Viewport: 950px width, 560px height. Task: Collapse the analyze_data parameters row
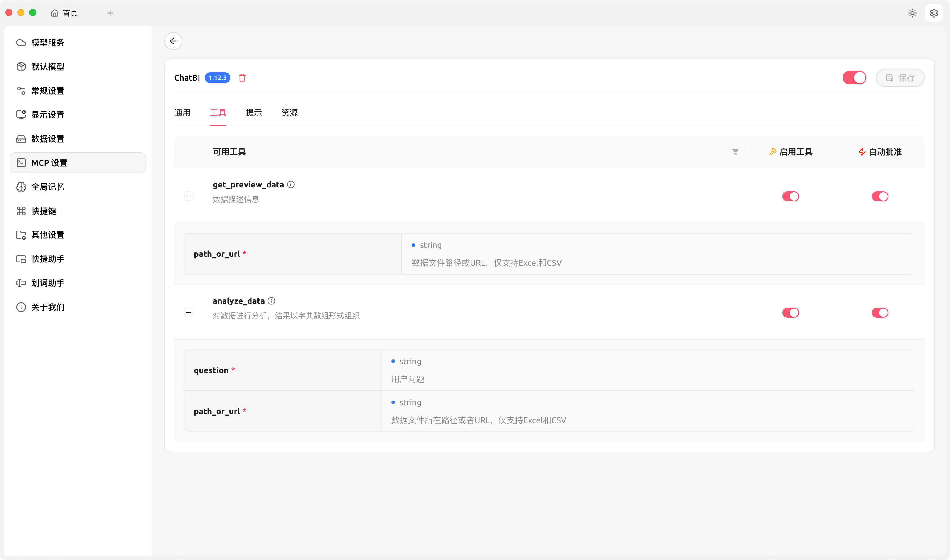[x=189, y=312]
